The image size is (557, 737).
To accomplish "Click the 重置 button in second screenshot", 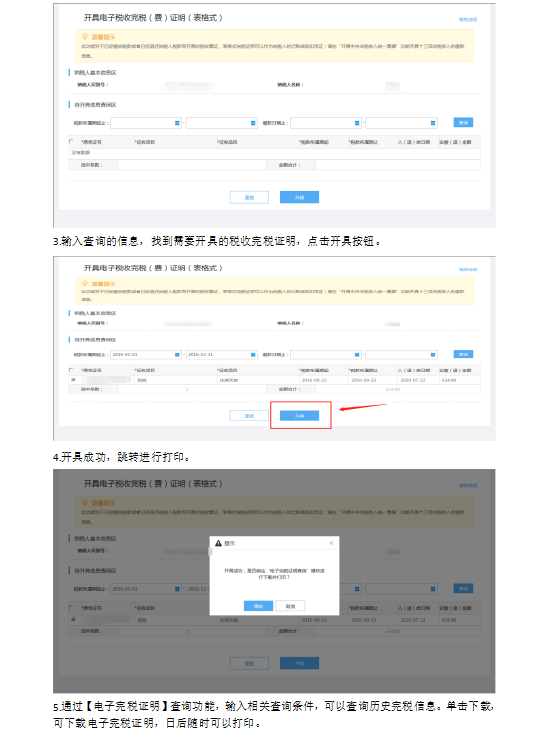I will (249, 416).
